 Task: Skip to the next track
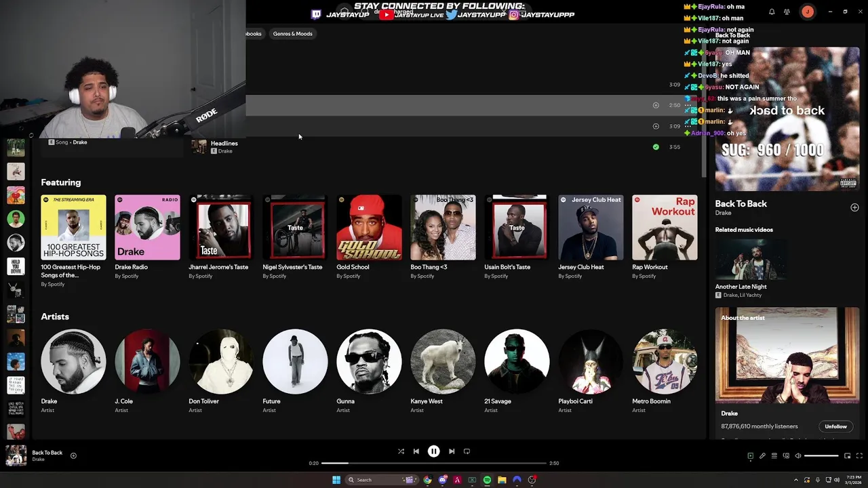(452, 451)
